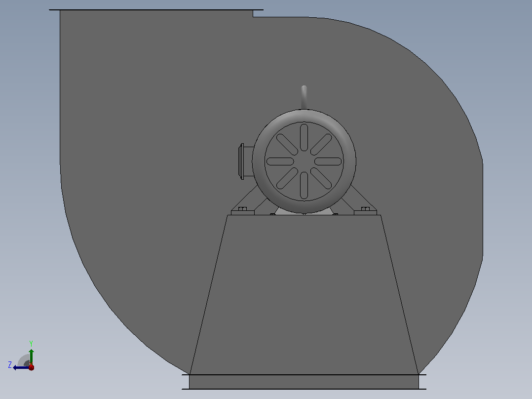Select the motor terminal box on left

(x=246, y=161)
